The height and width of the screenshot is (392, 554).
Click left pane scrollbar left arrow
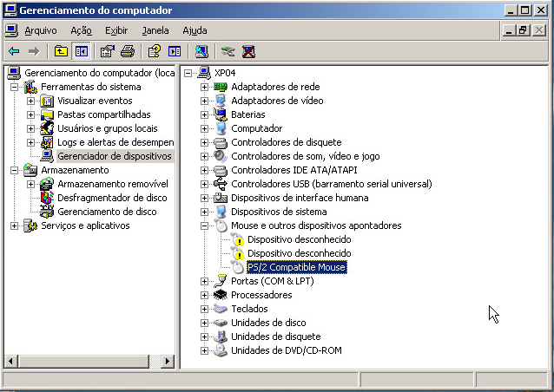(11, 361)
